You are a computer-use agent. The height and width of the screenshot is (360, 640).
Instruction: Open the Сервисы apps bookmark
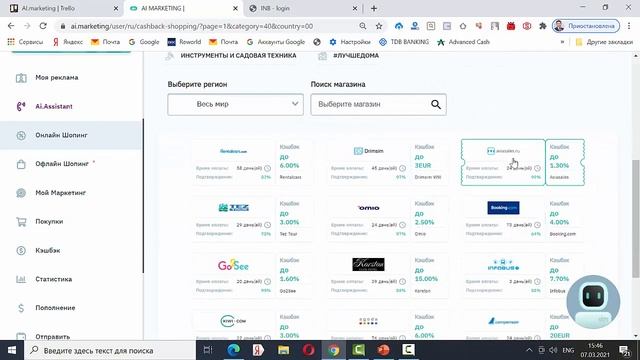click(x=25, y=42)
